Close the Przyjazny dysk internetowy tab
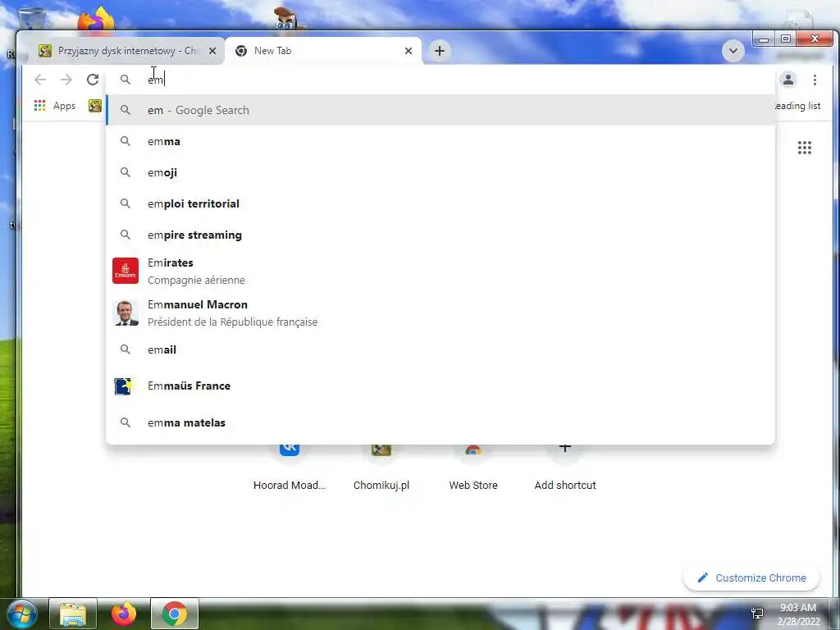This screenshot has width=840, height=630. click(x=212, y=51)
